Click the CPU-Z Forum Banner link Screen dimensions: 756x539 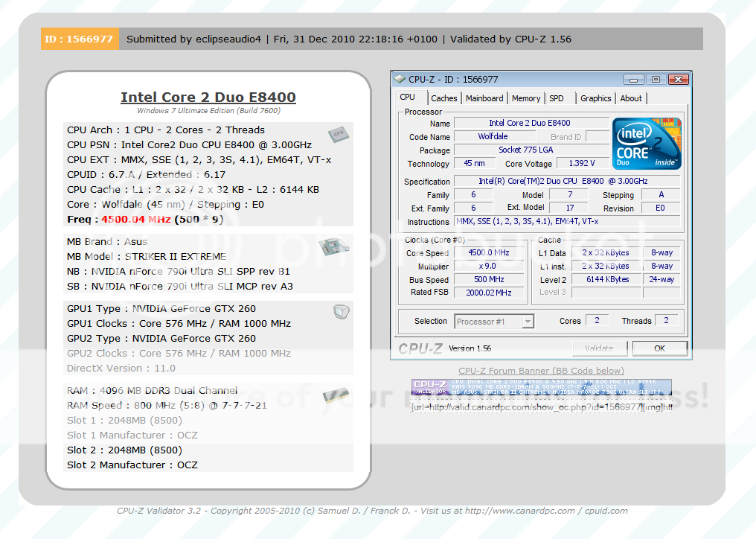pyautogui.click(x=541, y=371)
